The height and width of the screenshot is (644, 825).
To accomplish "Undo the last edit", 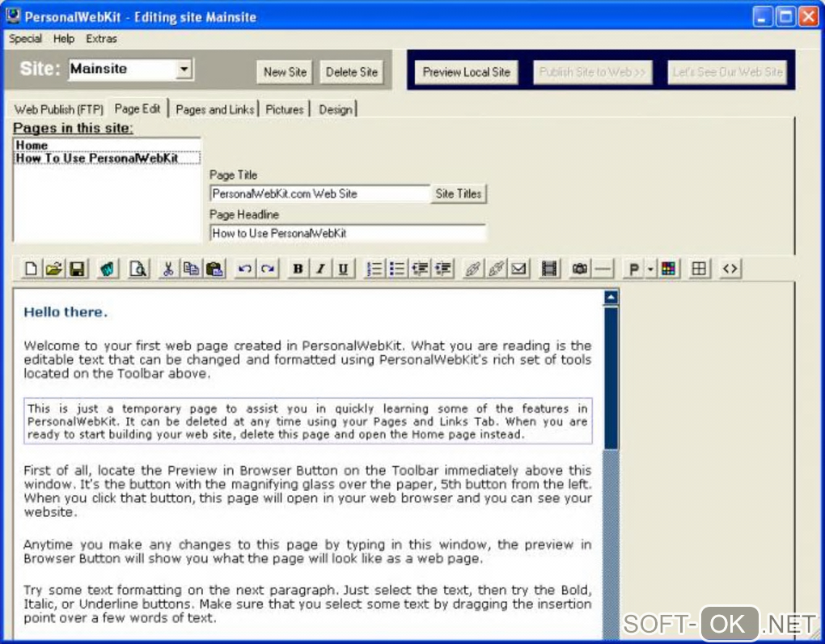I will (244, 269).
